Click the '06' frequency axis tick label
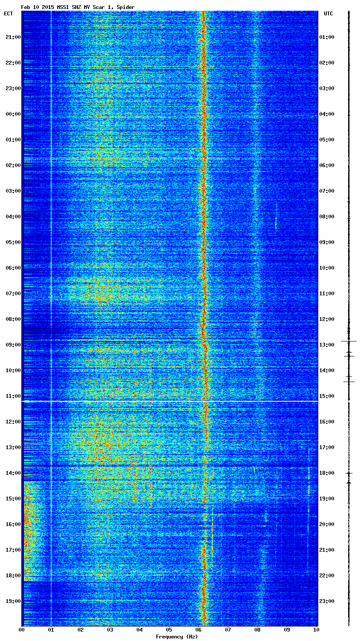Viewport: 364px width, 641px height. point(199,630)
